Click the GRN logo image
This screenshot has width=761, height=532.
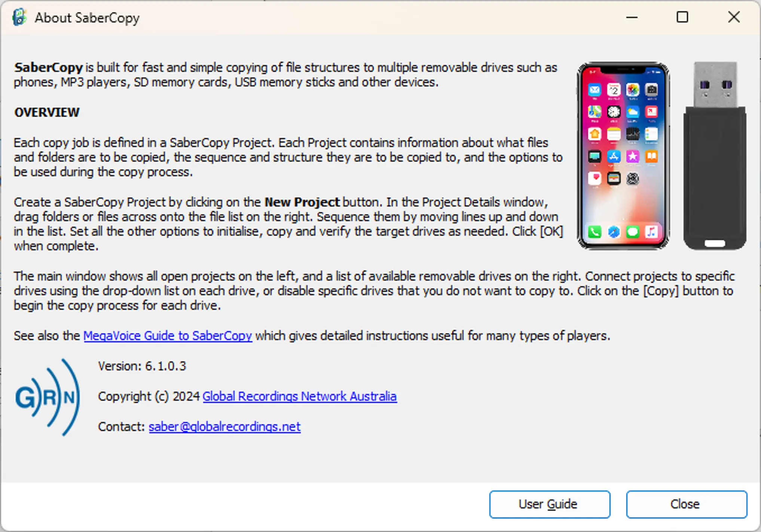pos(47,397)
